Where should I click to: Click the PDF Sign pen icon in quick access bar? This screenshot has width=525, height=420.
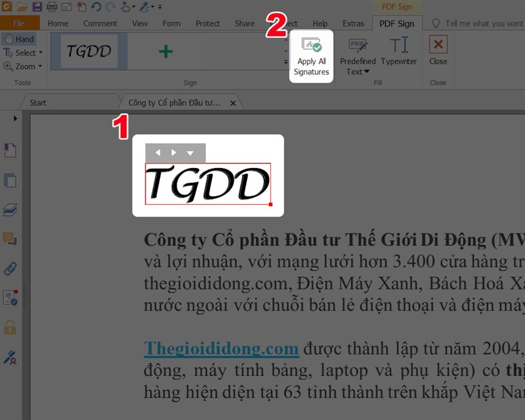144,7
